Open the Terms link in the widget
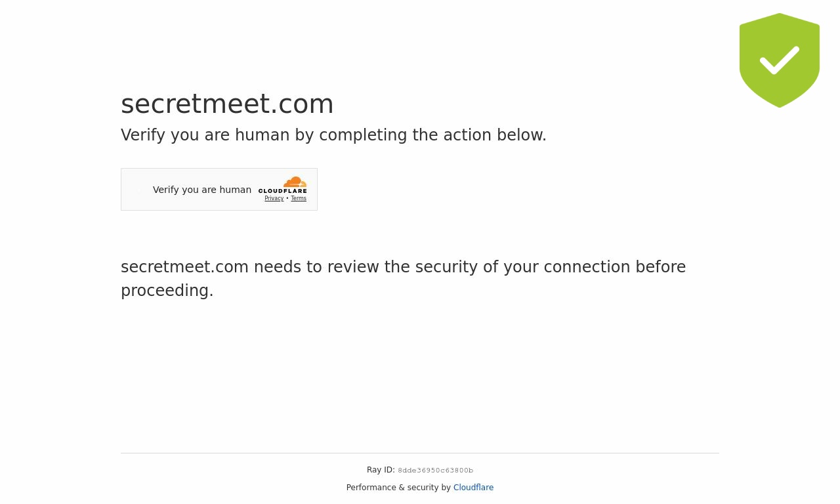This screenshot has height=504, width=840. tap(299, 198)
